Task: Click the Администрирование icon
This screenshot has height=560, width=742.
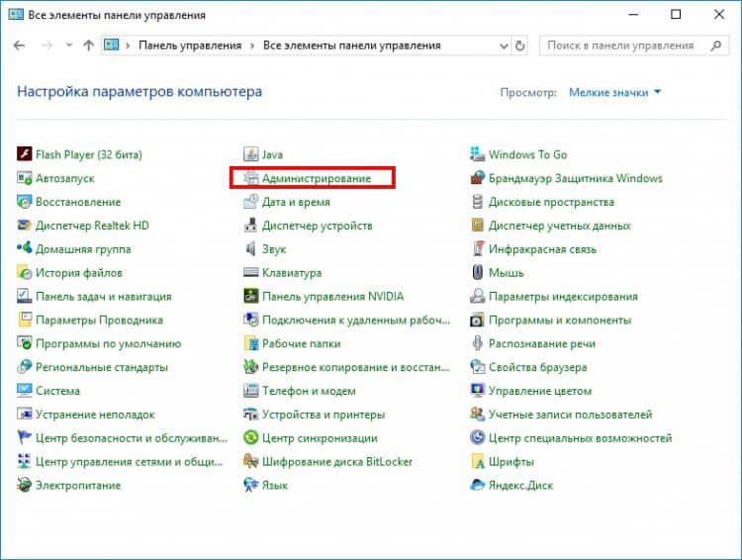Action: point(250,178)
